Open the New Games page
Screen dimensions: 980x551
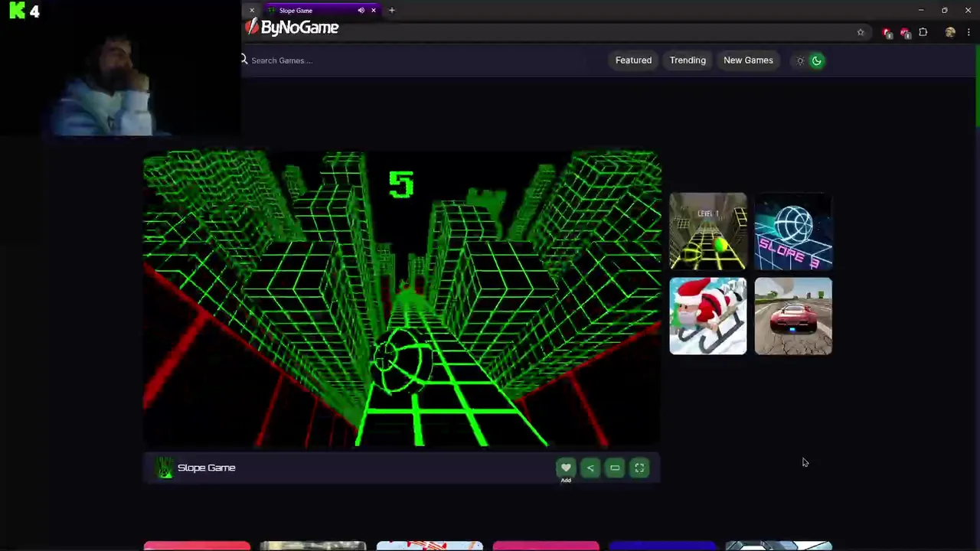tap(748, 60)
